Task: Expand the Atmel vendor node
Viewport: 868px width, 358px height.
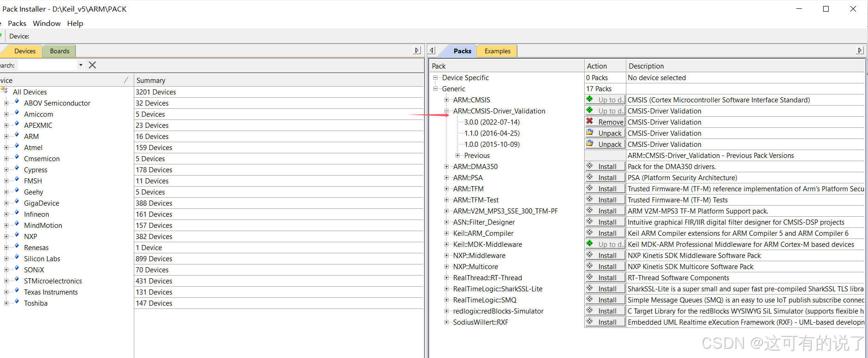Action: 6,147
